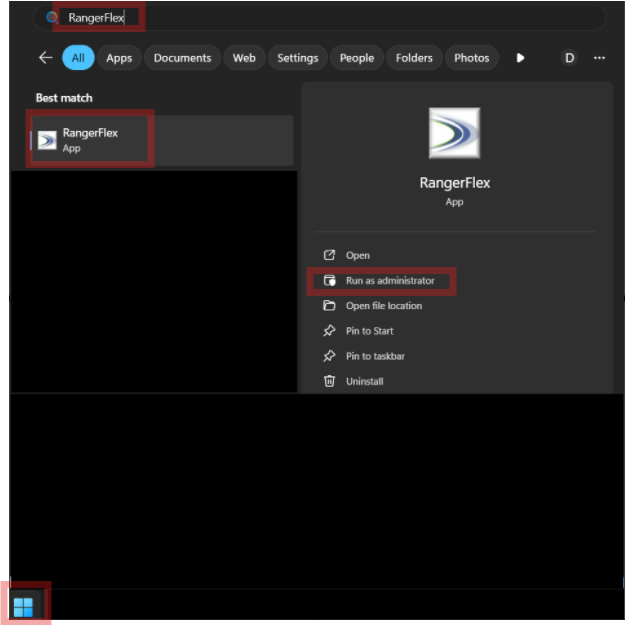Select the Web filter tab
The width and height of the screenshot is (625, 626).
pos(244,58)
